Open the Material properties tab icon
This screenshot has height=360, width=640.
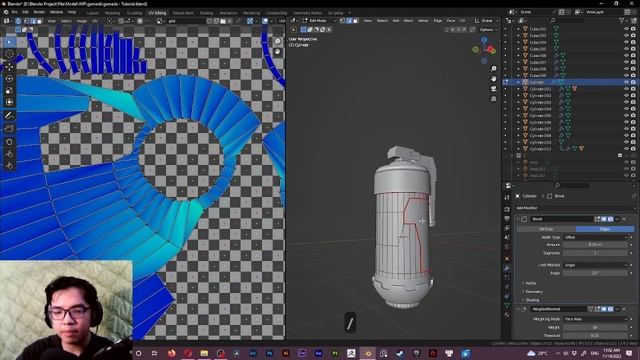tap(507, 315)
